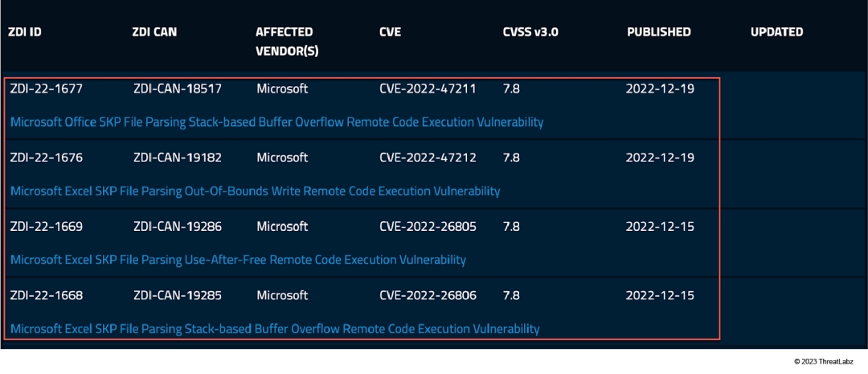
Task: Click CVE-2022-47212 in the second row
Action: [x=428, y=158]
